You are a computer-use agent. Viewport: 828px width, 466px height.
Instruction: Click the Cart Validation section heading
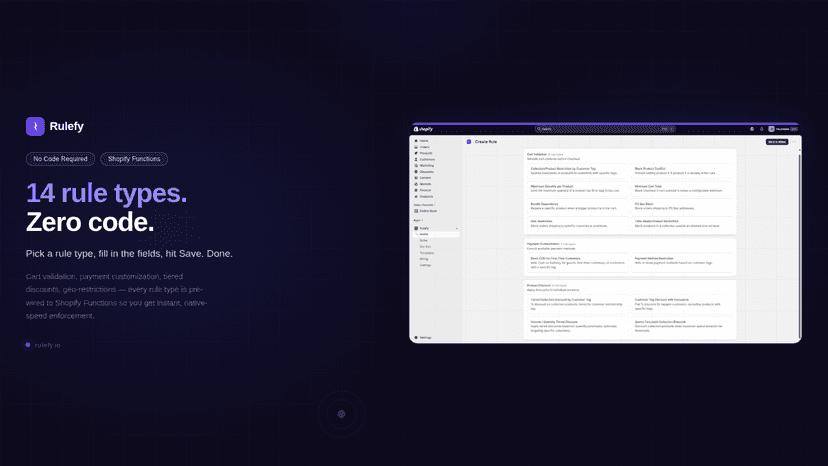pyautogui.click(x=537, y=154)
